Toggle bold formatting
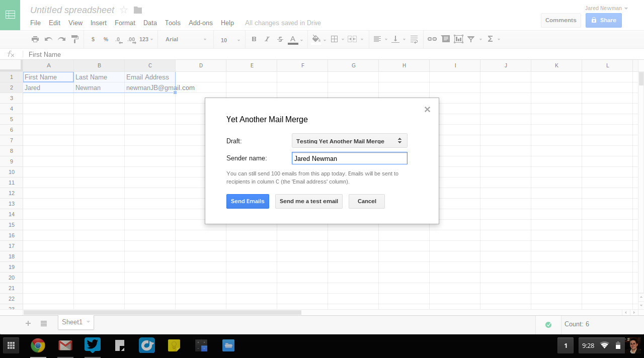The height and width of the screenshot is (358, 644). (x=254, y=39)
